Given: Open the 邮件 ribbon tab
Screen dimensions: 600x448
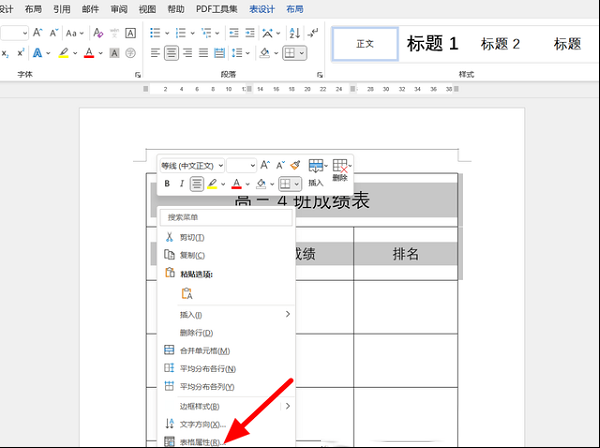Looking at the screenshot, I should point(90,9).
